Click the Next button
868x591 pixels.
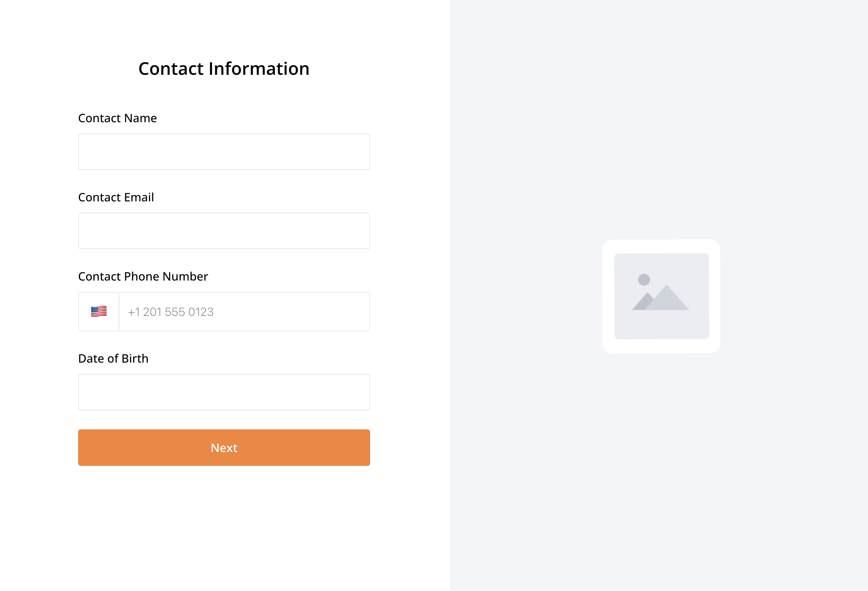(x=224, y=447)
